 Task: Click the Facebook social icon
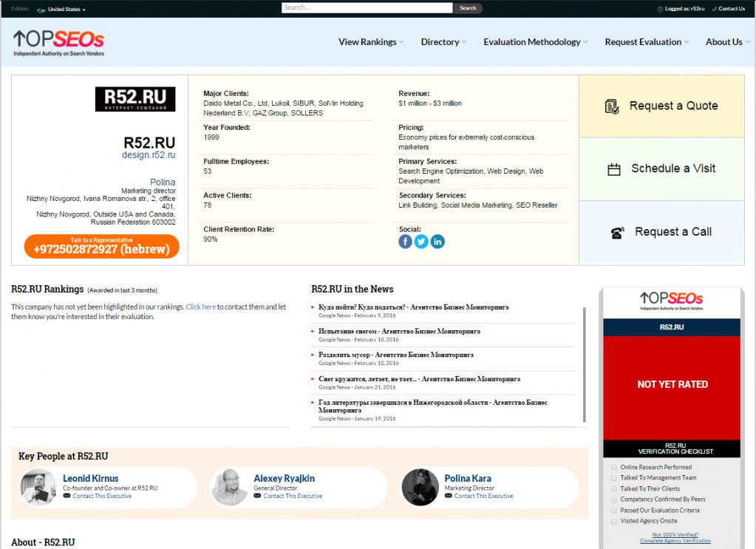click(405, 242)
